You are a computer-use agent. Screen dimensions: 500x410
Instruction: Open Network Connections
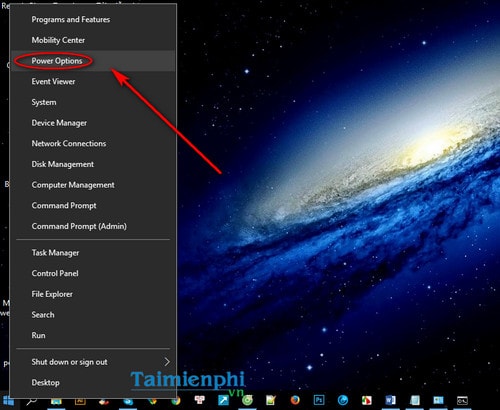point(93,144)
